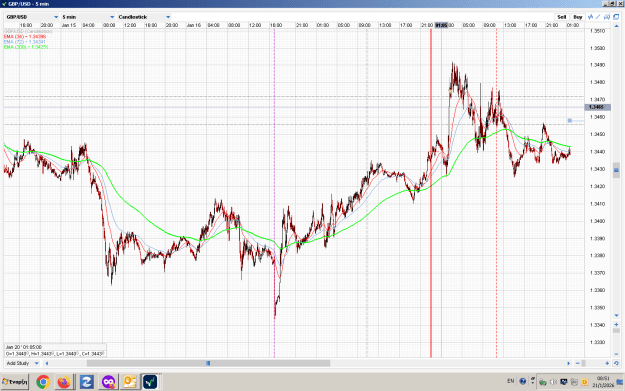
Task: Click the highlighted time label on time axis
Action: tap(441, 25)
